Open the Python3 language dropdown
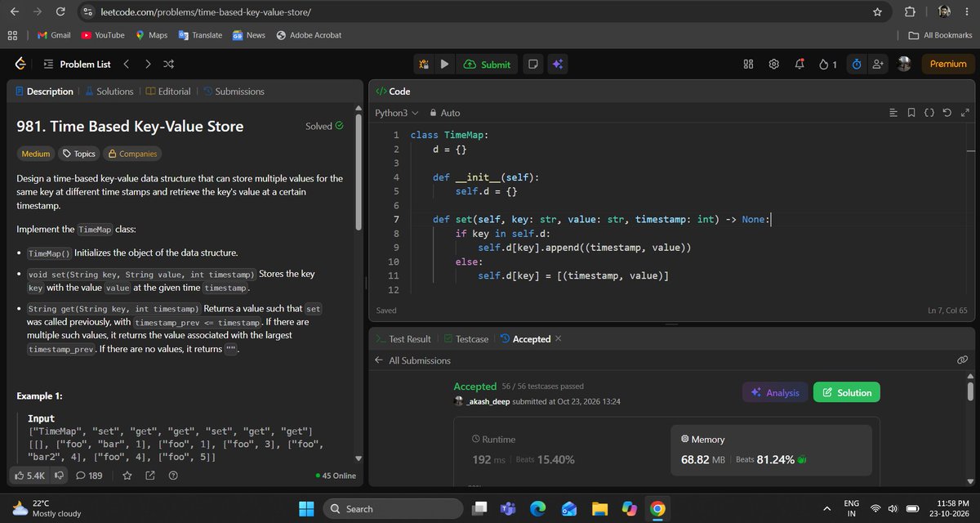980x523 pixels. (x=396, y=113)
